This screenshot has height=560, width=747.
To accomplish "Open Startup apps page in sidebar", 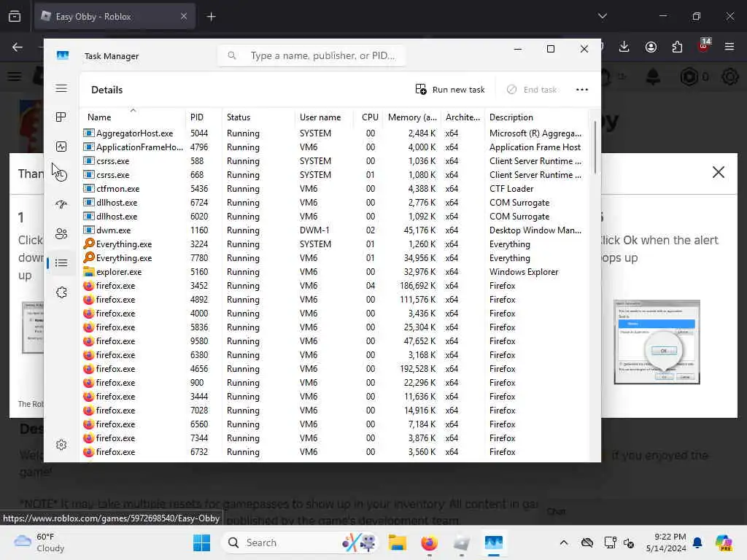I will click(x=61, y=204).
